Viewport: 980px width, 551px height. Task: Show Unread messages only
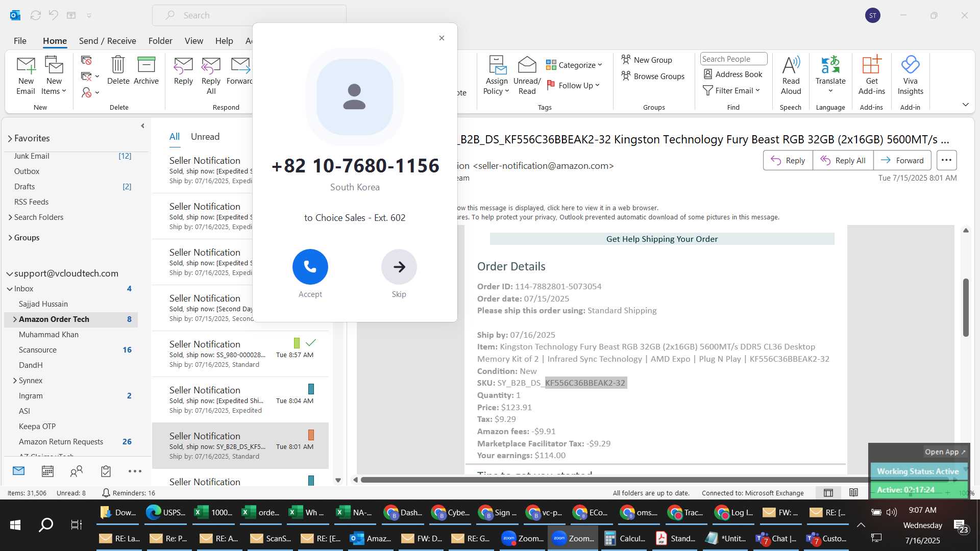click(205, 137)
